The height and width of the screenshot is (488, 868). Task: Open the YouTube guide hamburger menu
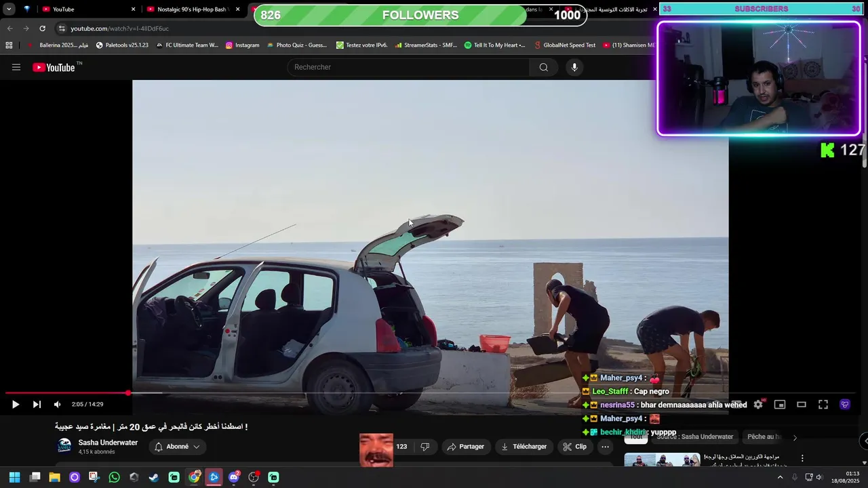coord(16,67)
